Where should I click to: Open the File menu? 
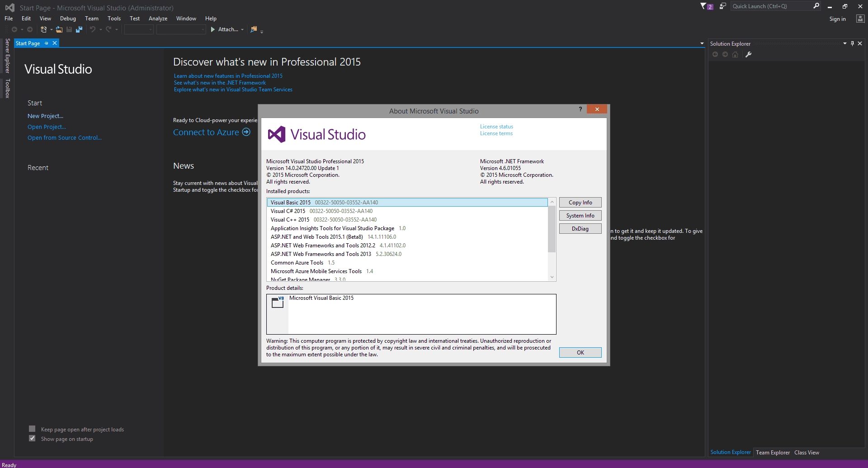[9, 19]
